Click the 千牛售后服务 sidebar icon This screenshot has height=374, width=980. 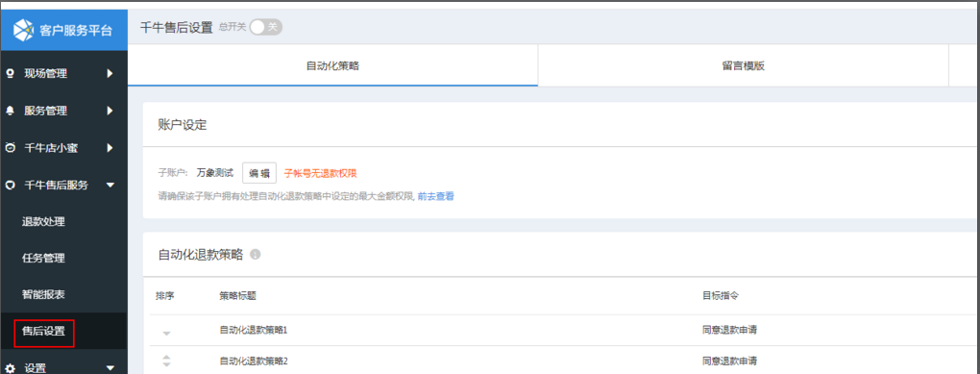10,186
